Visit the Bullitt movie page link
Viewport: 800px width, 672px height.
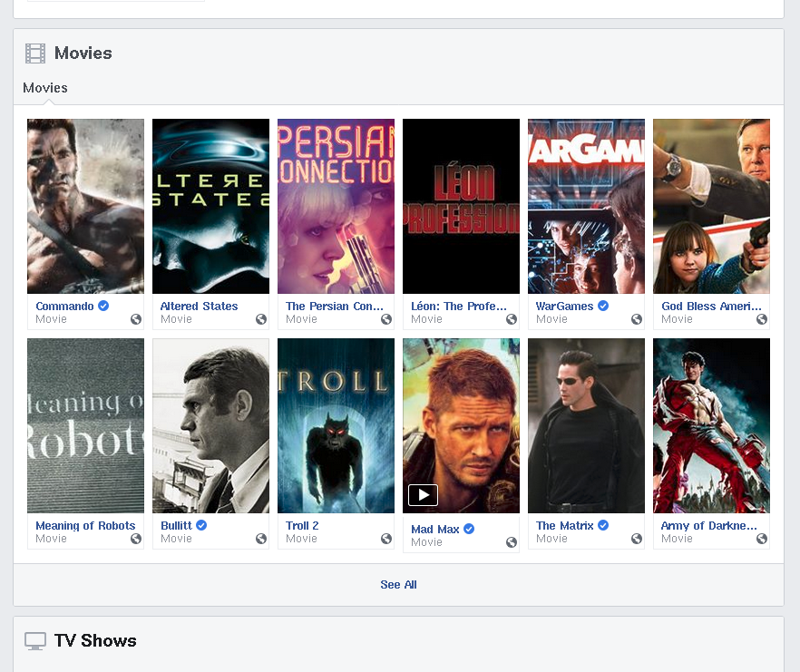[176, 526]
